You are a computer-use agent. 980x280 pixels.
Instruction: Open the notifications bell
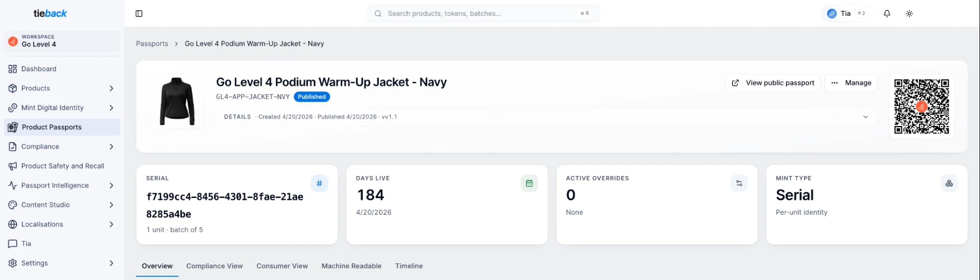887,14
